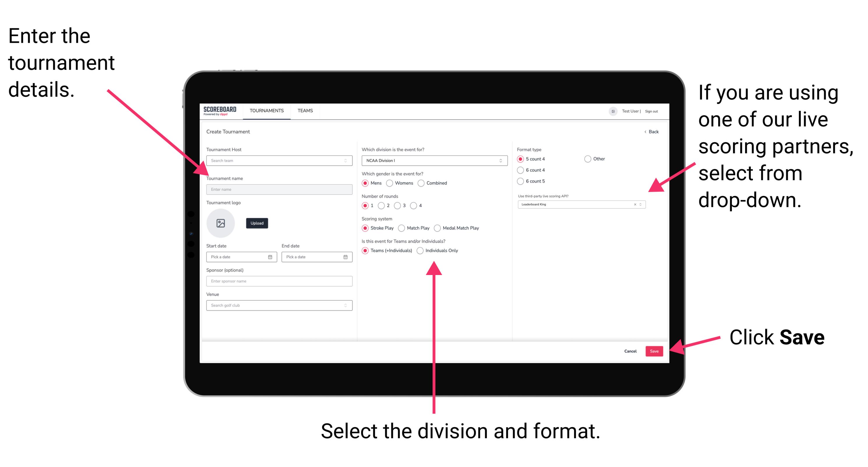Expand the venue Search golf club dropdown
868x467 pixels.
coord(346,305)
